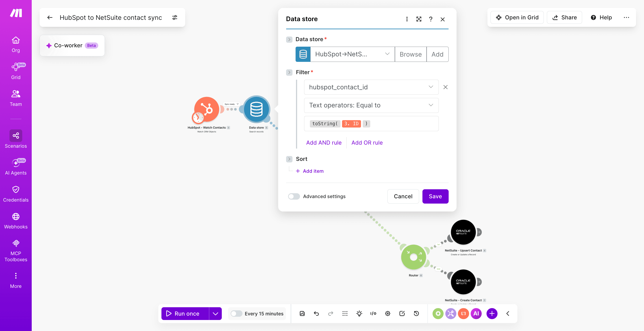Open Team section in sidebar
This screenshot has width=644, height=331.
[x=16, y=98]
